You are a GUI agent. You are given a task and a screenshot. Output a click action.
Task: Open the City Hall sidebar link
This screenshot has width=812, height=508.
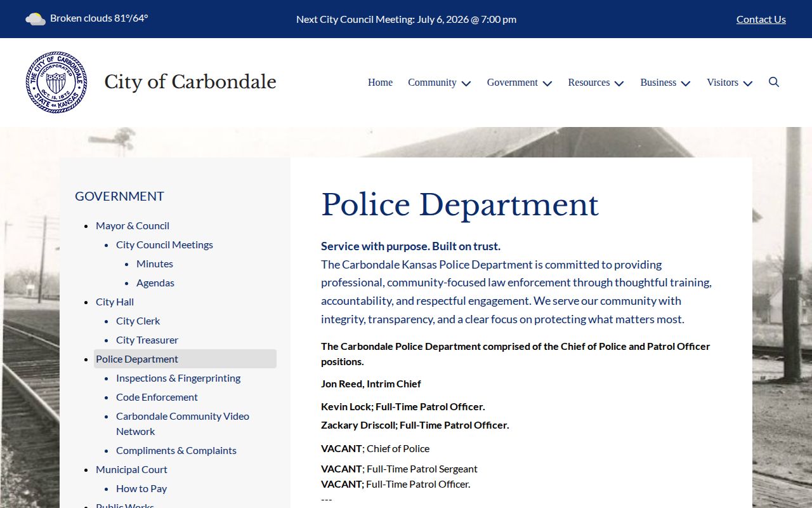115,302
